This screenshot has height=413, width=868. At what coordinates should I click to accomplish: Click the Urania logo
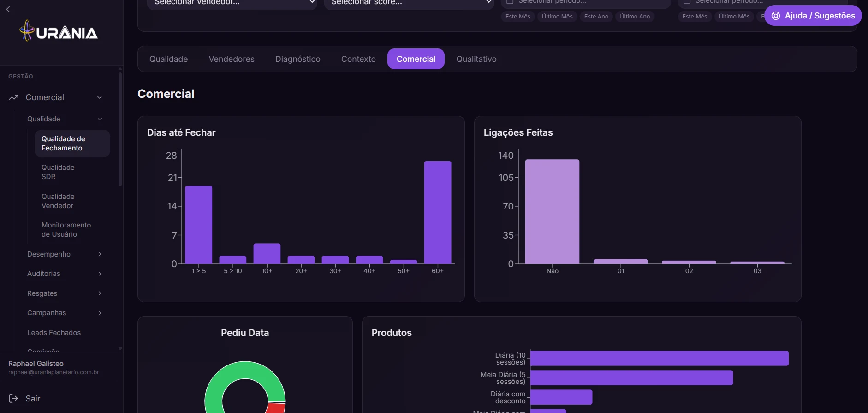tap(59, 31)
